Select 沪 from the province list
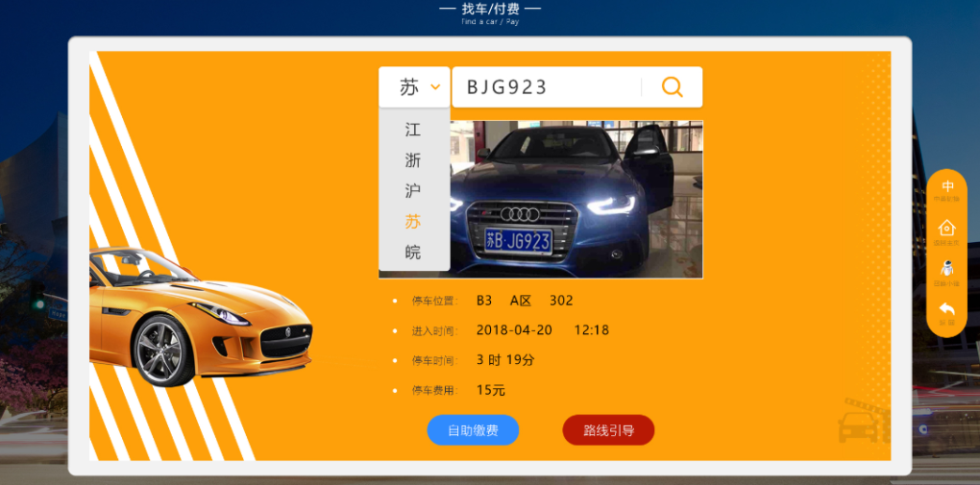980x485 pixels. (412, 191)
